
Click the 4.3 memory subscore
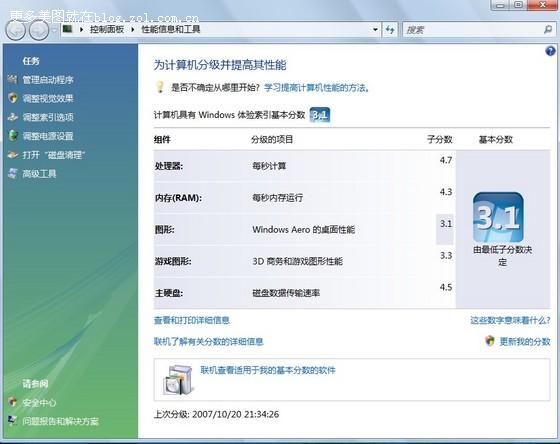[446, 192]
